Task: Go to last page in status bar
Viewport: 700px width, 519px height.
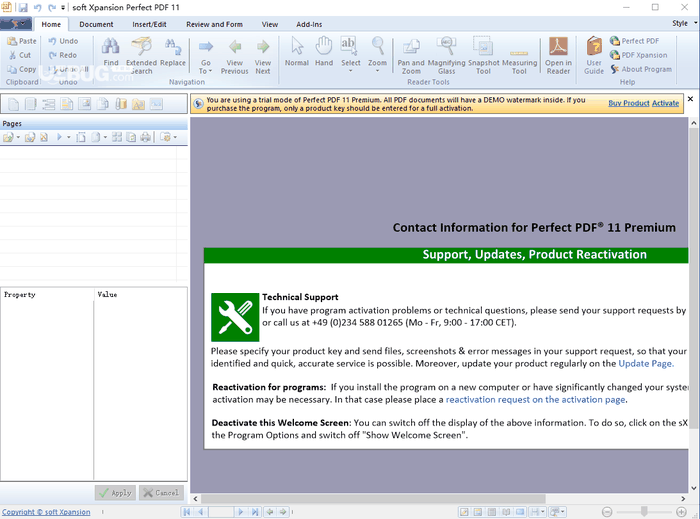Action: click(254, 512)
